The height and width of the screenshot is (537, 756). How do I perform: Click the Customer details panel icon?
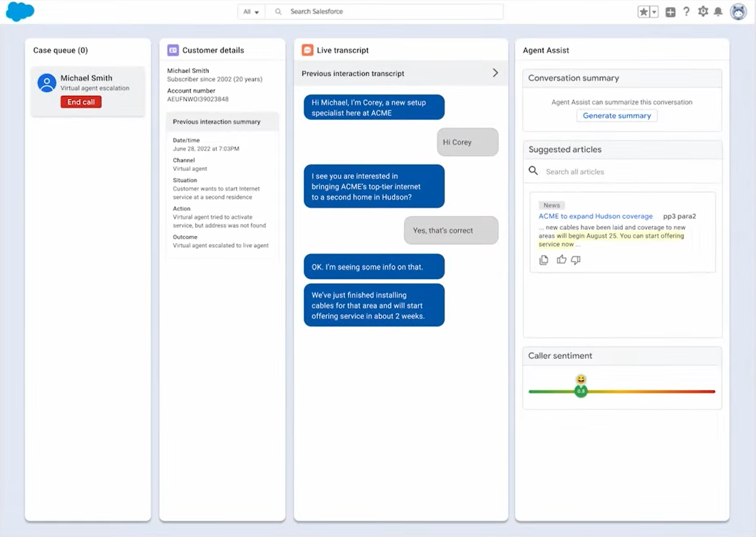tap(173, 50)
